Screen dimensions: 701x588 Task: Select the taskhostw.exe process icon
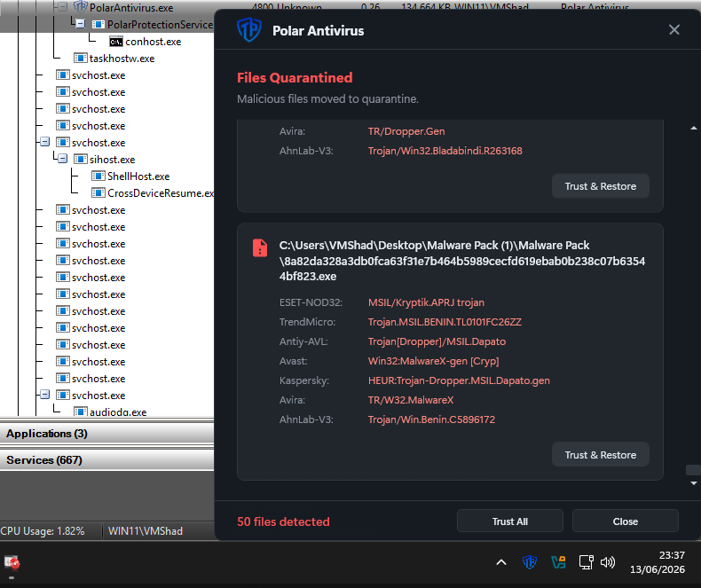point(80,58)
